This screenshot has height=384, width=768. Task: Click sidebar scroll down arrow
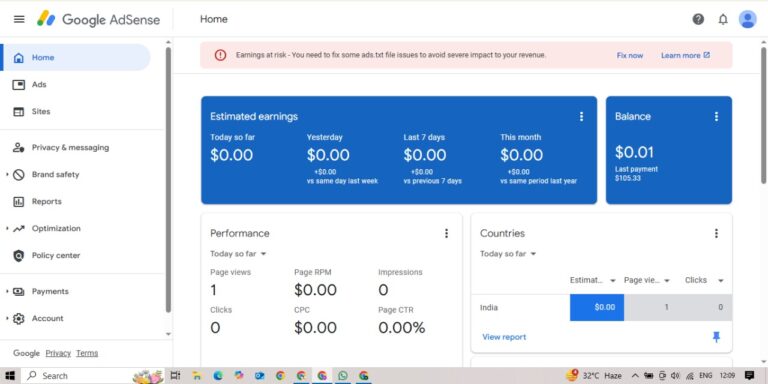click(168, 334)
